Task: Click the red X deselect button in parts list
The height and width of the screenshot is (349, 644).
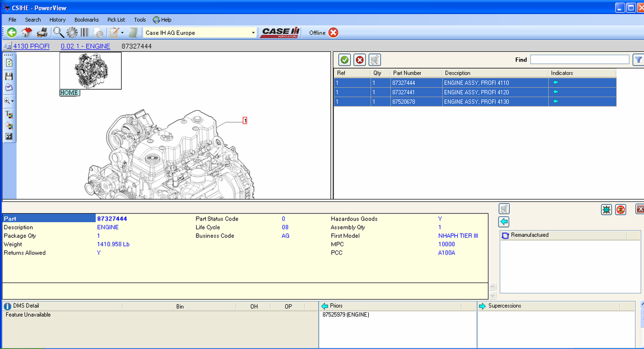Action: [360, 60]
